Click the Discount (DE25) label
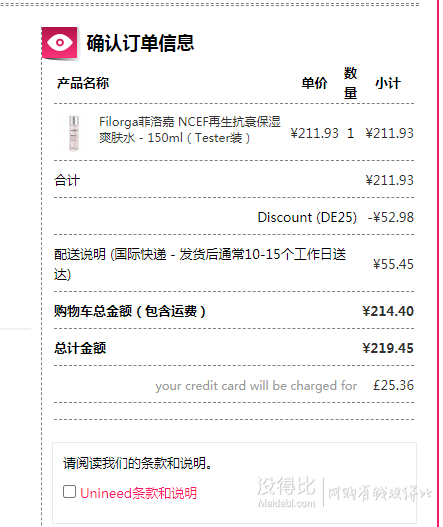Screen dimensions: 443x527 point(307,217)
